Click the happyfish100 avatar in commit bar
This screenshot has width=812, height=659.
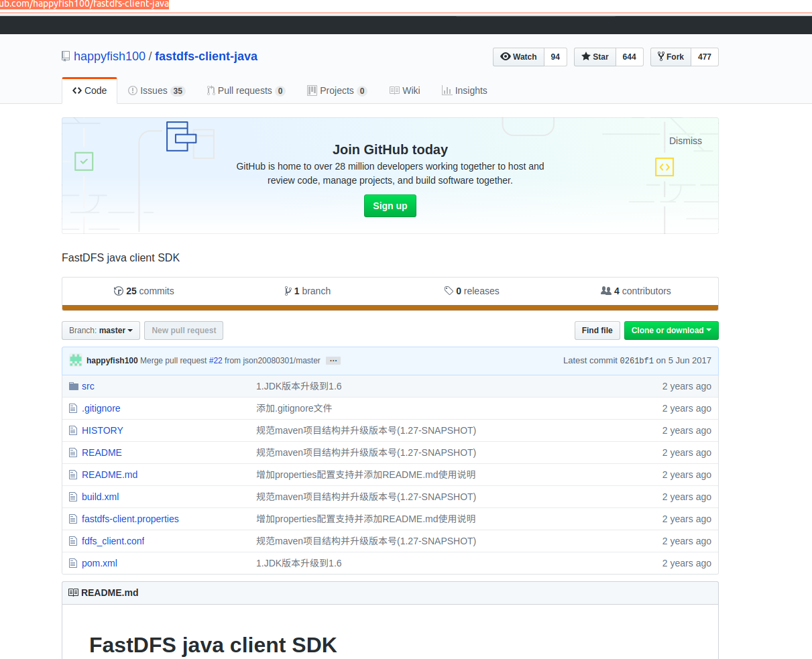click(76, 360)
